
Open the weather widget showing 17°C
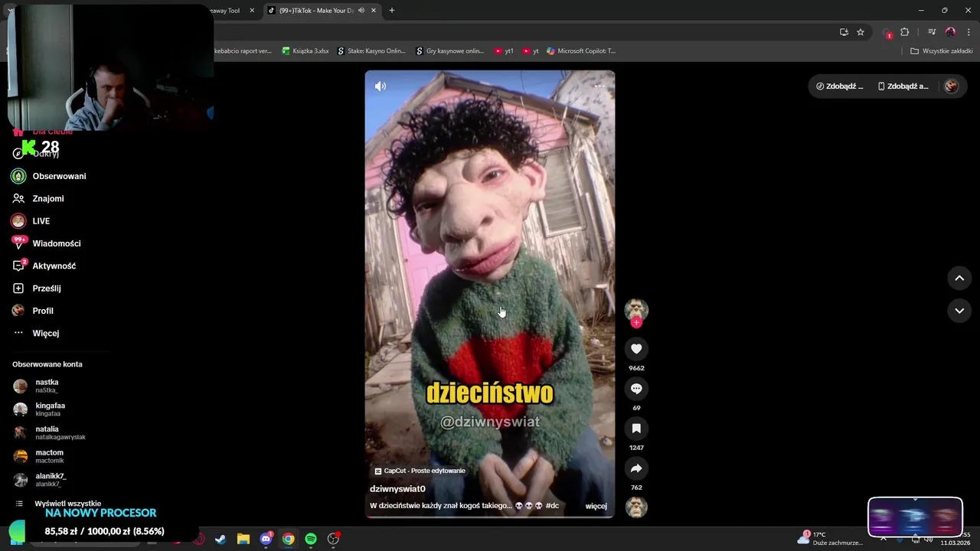pyautogui.click(x=830, y=538)
